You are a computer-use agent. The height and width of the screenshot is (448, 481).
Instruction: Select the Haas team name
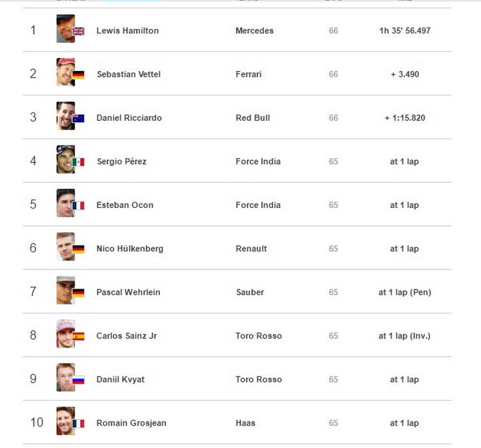tap(245, 423)
